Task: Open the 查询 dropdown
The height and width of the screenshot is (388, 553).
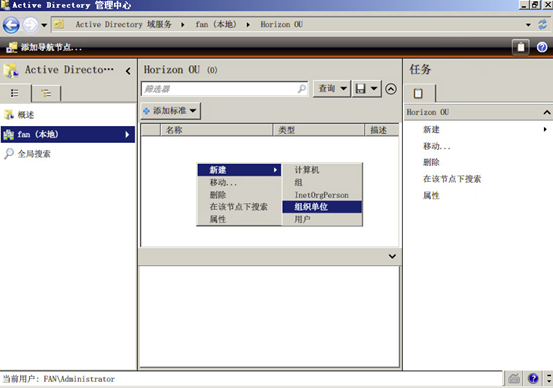Action: (x=332, y=89)
